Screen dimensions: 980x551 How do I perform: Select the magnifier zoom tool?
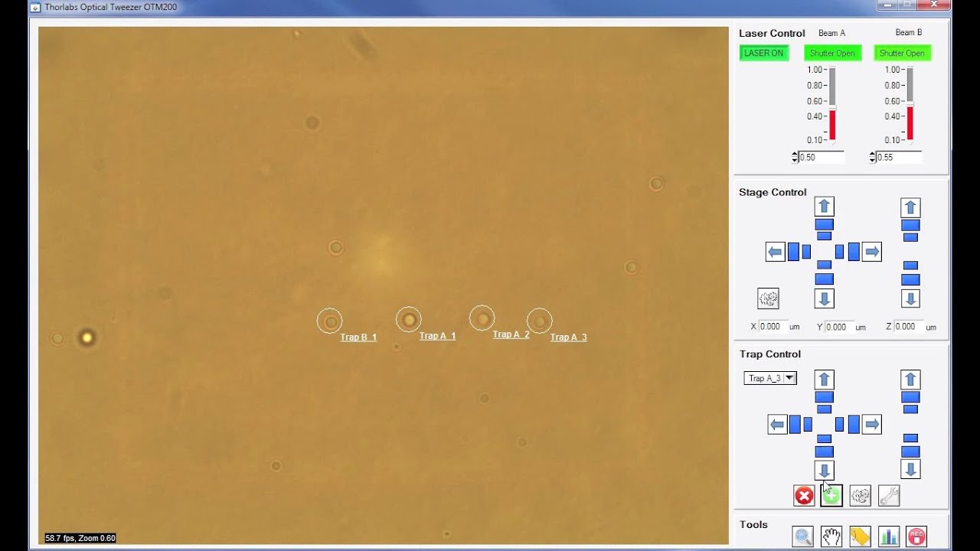click(x=803, y=536)
